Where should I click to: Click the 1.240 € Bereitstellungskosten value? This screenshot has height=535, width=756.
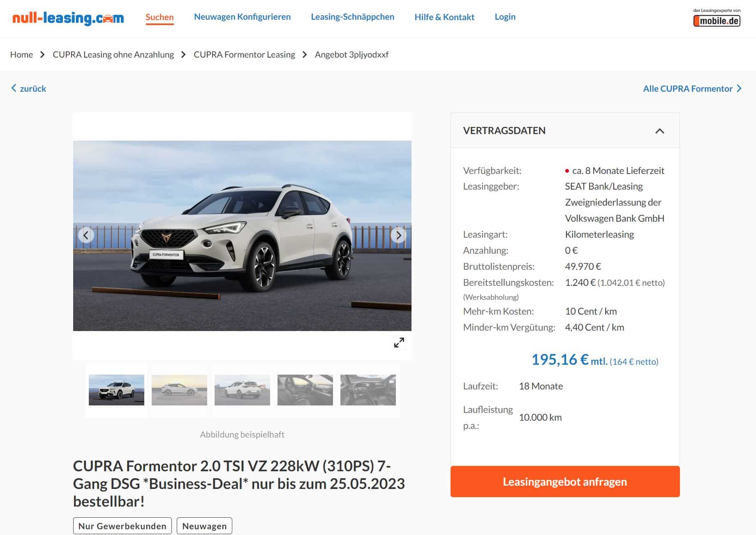pos(580,283)
